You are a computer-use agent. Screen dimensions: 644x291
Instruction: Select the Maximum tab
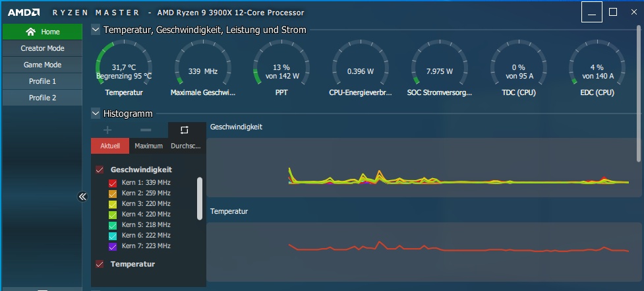coord(149,146)
